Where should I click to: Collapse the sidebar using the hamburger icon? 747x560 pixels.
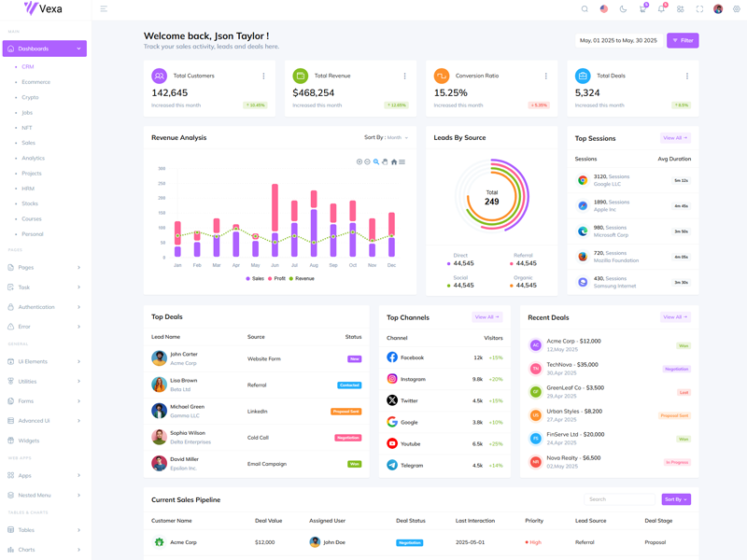coord(104,9)
